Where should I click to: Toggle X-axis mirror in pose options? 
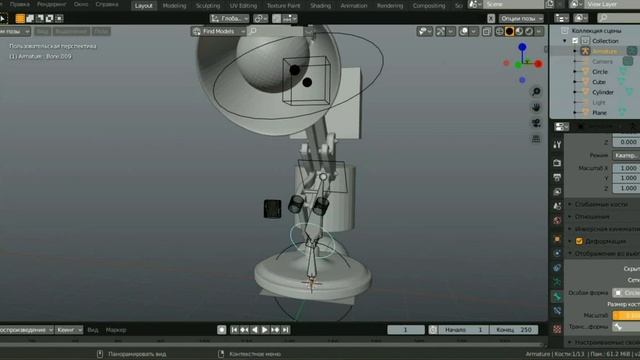pos(491,18)
